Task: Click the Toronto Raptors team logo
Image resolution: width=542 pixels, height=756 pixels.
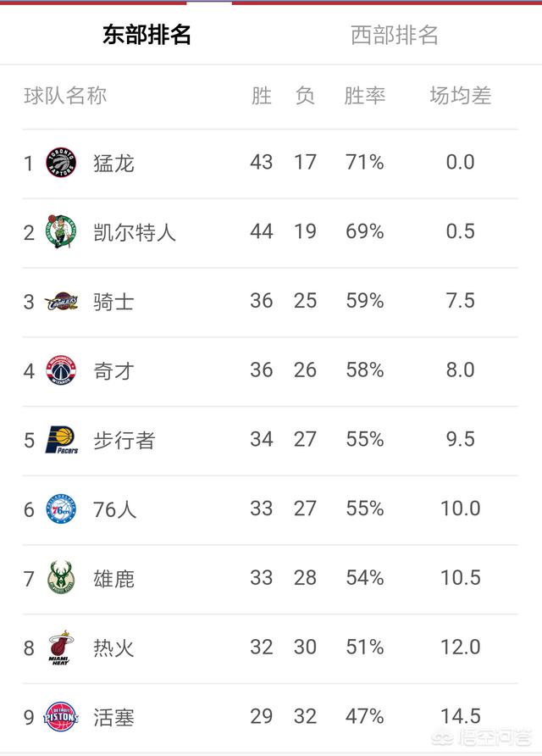Action: [61, 163]
